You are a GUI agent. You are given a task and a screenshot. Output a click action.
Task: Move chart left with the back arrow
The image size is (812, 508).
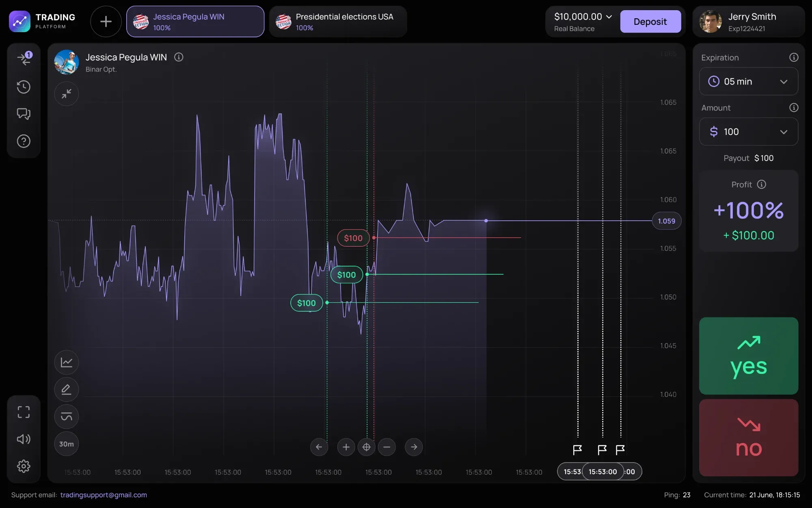point(319,447)
